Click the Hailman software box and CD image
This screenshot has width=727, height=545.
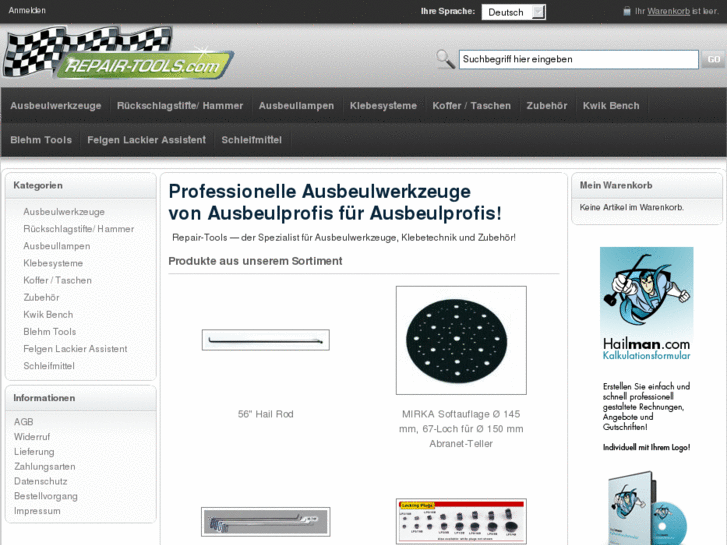(646, 508)
